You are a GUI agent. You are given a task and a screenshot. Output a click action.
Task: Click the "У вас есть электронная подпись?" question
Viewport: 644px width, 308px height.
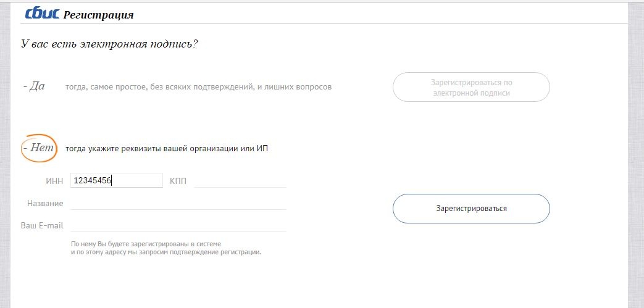click(109, 44)
